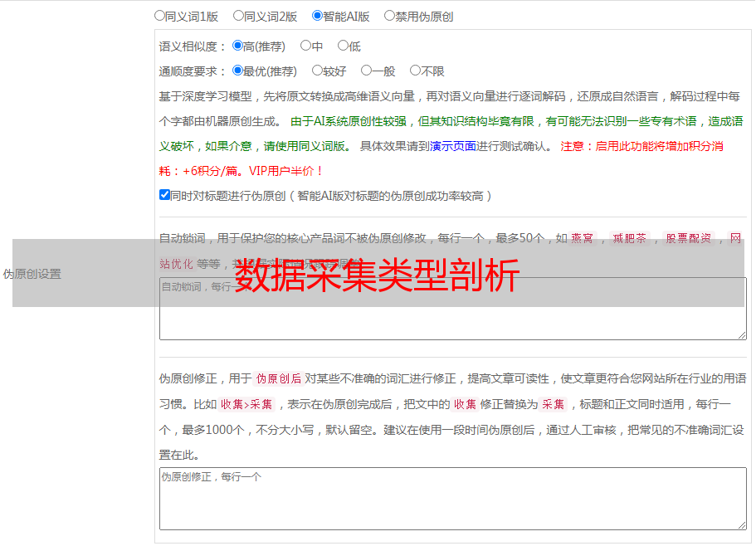The width and height of the screenshot is (756, 546).
Task: Open the 演示页面 link
Action: [x=453, y=146]
